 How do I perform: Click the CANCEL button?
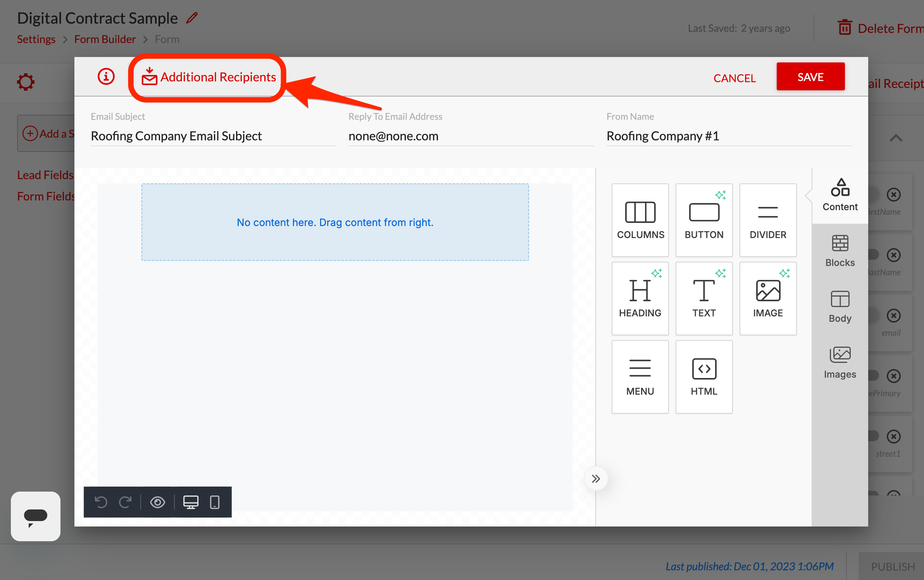(734, 78)
